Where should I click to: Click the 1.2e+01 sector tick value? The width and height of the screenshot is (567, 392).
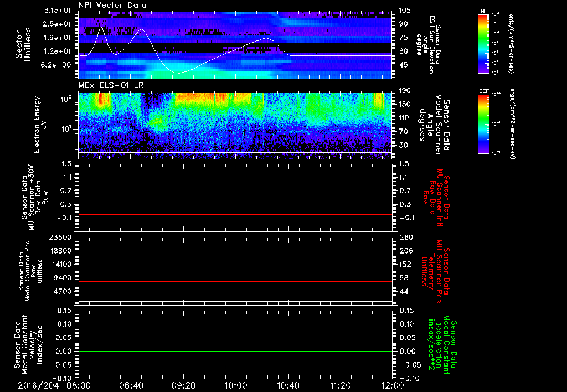pos(58,51)
